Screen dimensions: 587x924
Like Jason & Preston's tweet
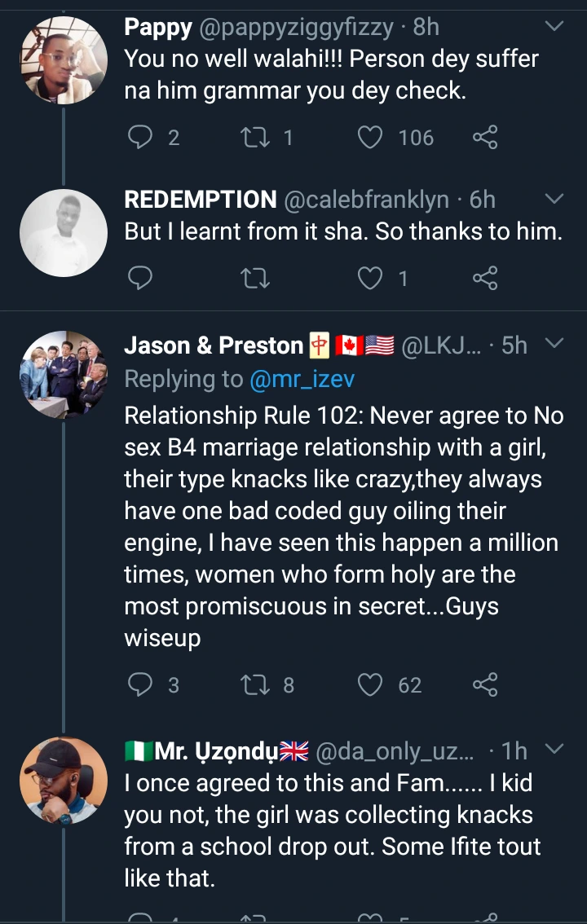tap(371, 684)
